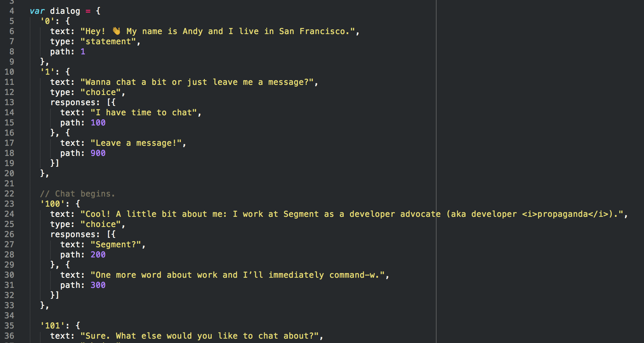Screen dimensions: 644x343
Task: Click the word "dialog" variable name
Action: pyautogui.click(x=65, y=11)
